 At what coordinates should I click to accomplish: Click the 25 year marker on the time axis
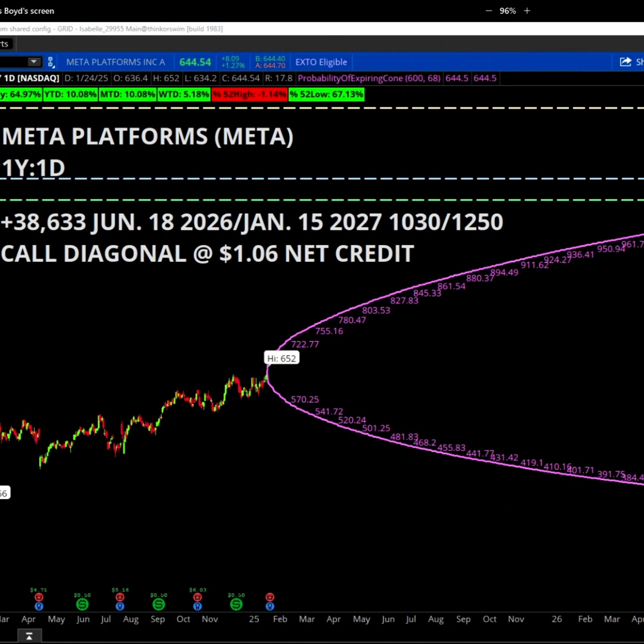[254, 619]
